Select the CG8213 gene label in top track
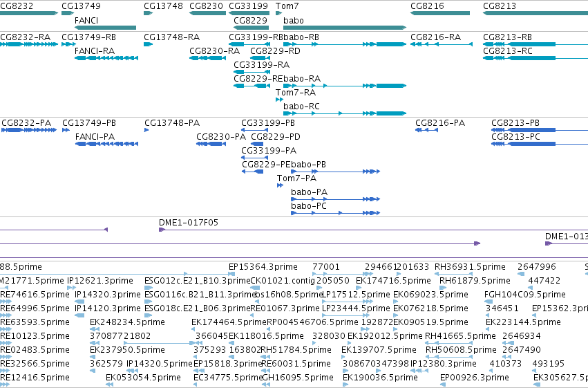 [x=500, y=6]
